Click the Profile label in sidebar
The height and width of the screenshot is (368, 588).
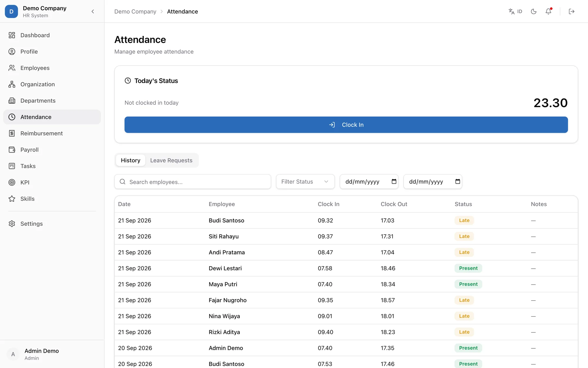pyautogui.click(x=29, y=52)
